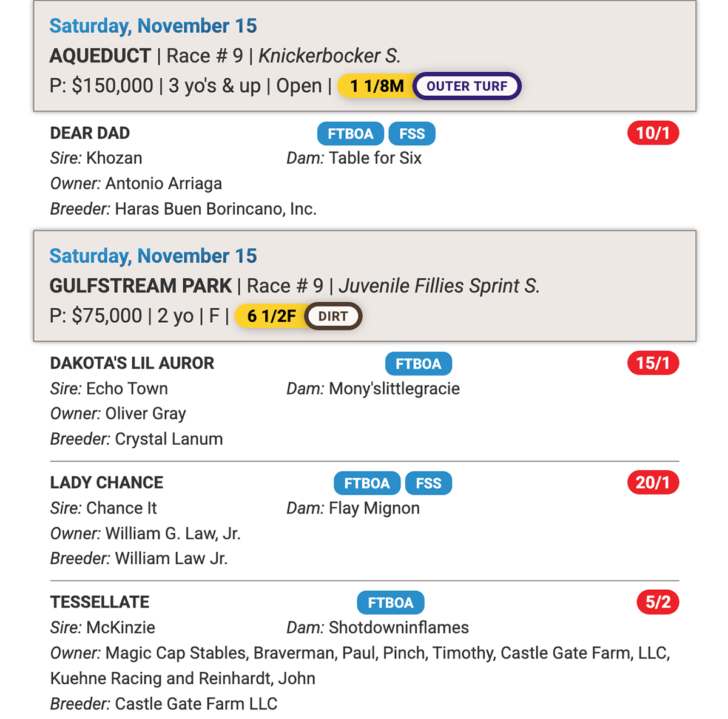Click the 15/1 odds badge
Image resolution: width=728 pixels, height=719 pixels.
coord(653,363)
